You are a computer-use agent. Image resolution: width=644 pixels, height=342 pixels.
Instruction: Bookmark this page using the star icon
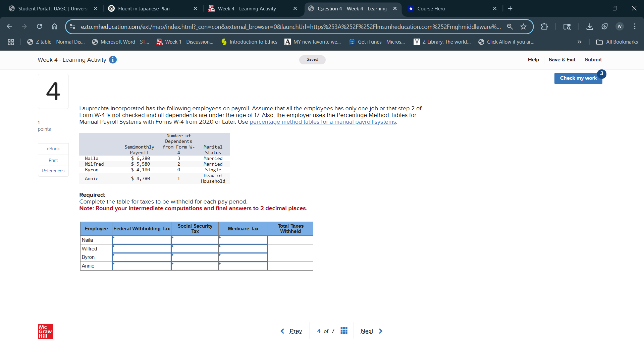[x=524, y=26]
